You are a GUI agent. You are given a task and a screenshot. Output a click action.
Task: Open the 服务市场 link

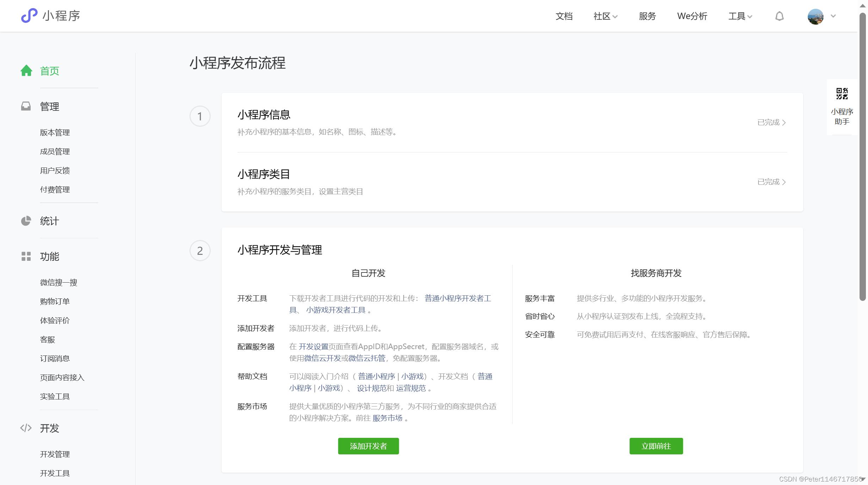(387, 418)
